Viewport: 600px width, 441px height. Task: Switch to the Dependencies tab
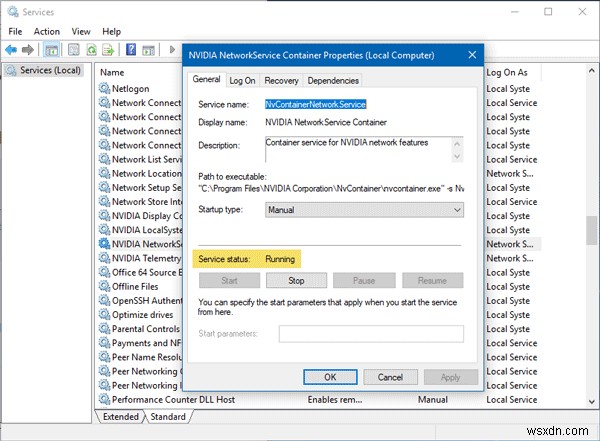pos(333,81)
